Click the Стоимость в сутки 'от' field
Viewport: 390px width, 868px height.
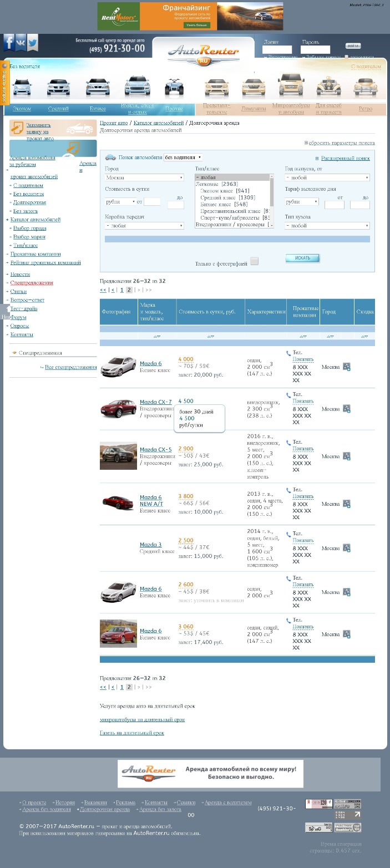coord(152,202)
